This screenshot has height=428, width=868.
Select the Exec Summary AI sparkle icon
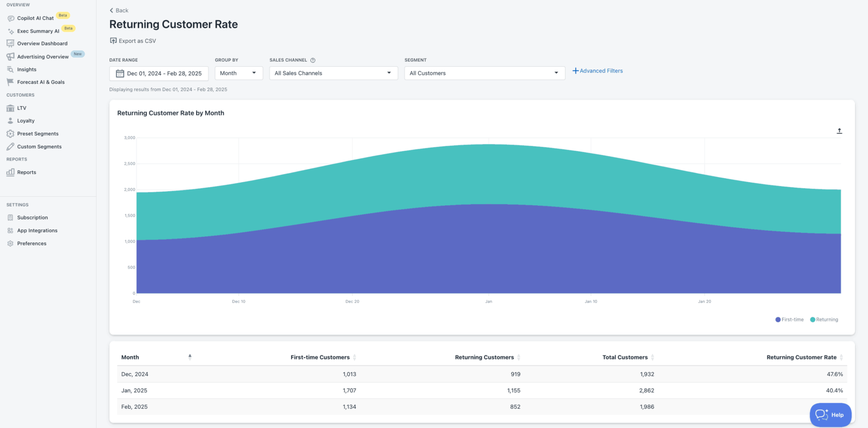click(10, 31)
